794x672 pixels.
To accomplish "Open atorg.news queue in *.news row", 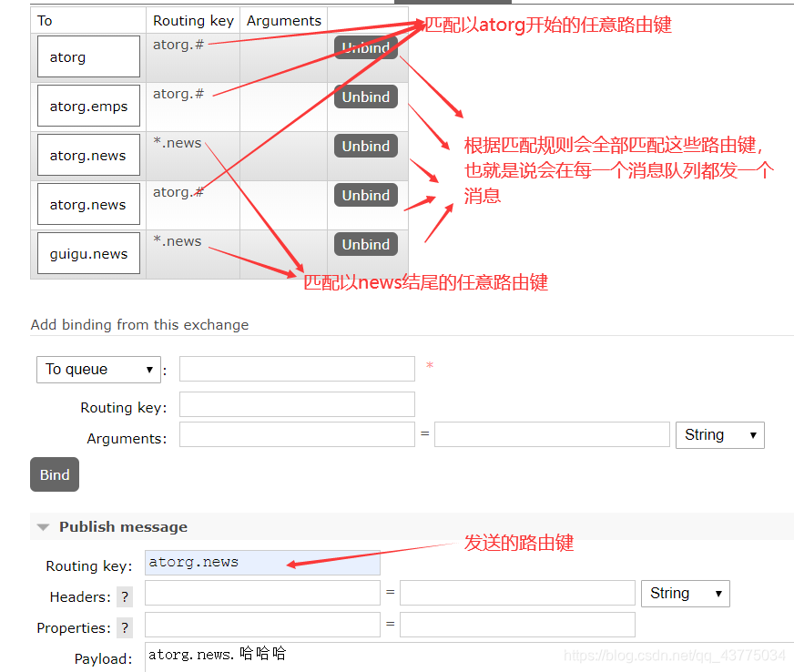I will point(87,156).
